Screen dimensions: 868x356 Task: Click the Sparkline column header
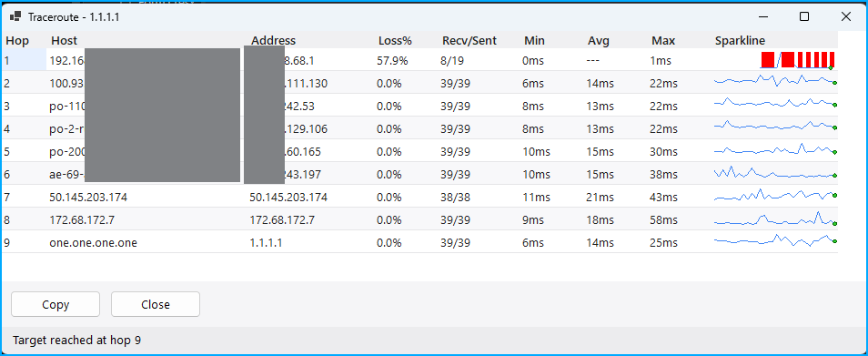tap(740, 40)
